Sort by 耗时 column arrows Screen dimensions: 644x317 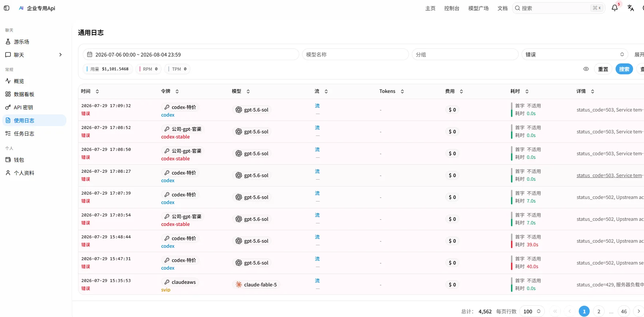point(527,91)
